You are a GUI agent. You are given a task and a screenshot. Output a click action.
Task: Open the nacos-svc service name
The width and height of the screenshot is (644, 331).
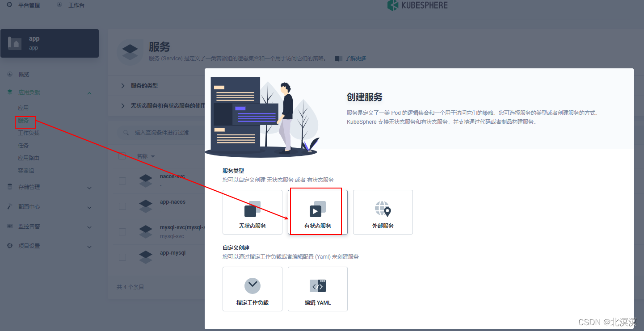(x=173, y=176)
